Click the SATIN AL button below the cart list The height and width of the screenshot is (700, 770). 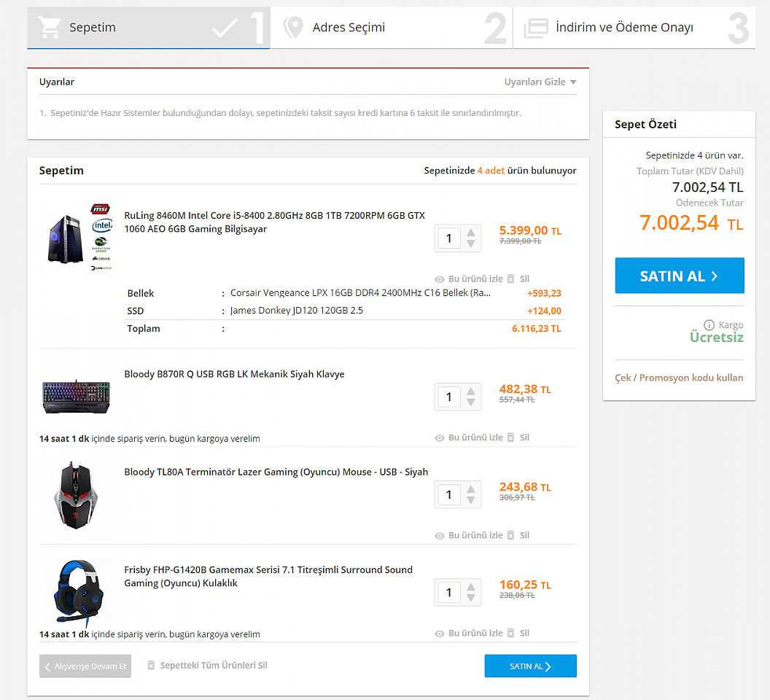[x=530, y=666]
